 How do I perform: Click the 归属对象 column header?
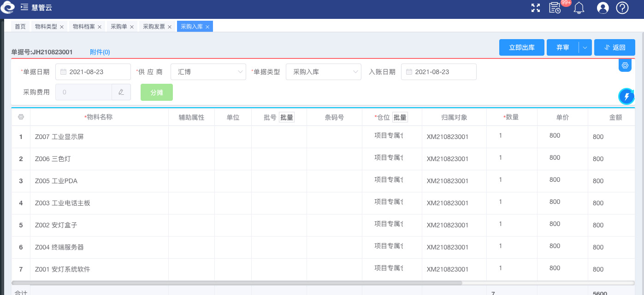(x=454, y=117)
